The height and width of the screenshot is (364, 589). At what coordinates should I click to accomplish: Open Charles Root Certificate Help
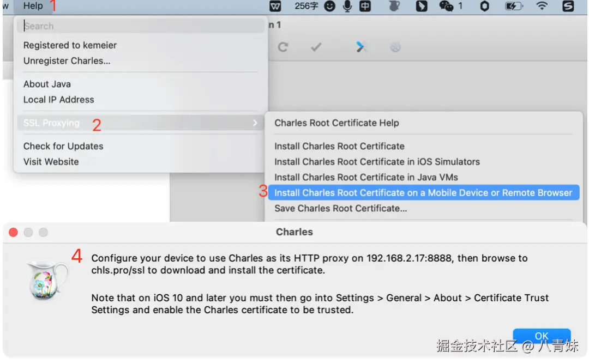point(336,123)
